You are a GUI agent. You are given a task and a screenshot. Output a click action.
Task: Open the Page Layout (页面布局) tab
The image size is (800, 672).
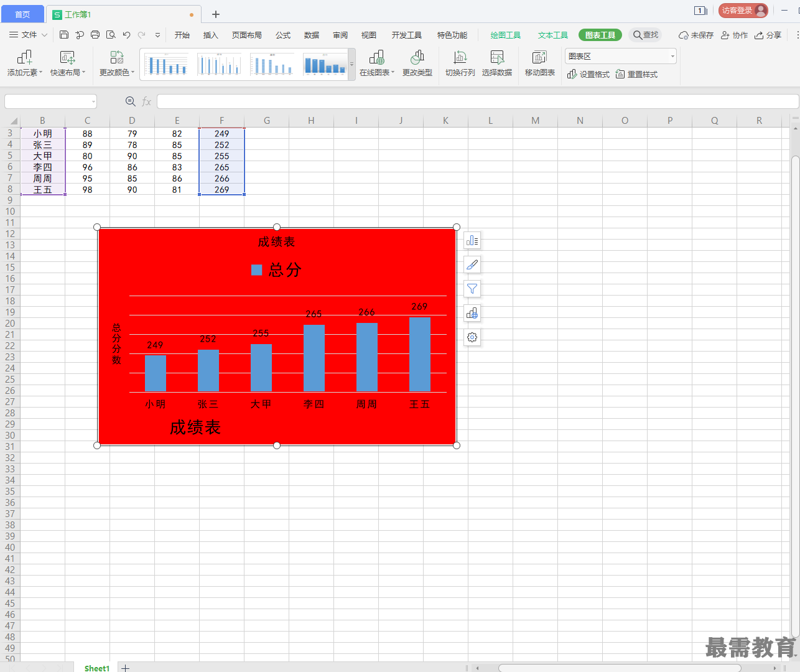[247, 35]
